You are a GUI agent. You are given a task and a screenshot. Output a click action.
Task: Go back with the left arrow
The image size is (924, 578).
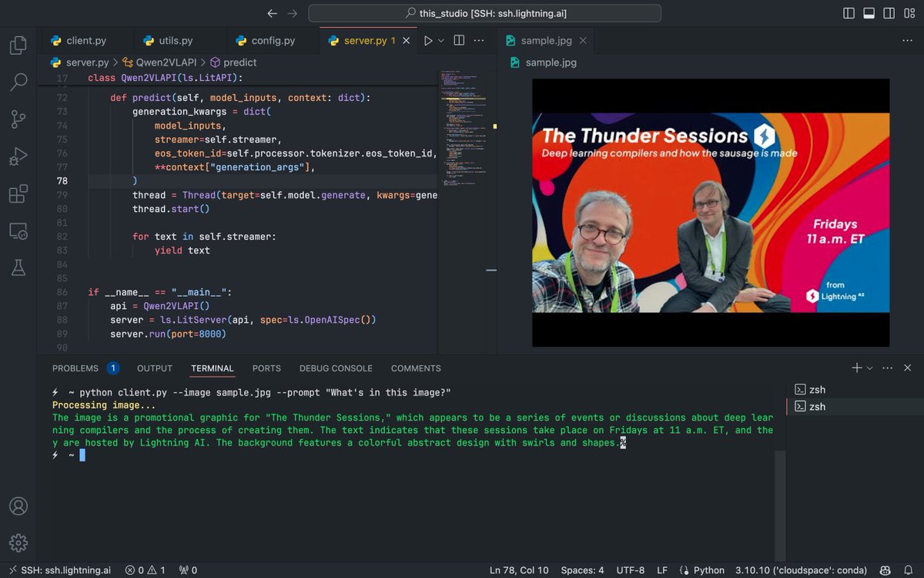(x=271, y=13)
